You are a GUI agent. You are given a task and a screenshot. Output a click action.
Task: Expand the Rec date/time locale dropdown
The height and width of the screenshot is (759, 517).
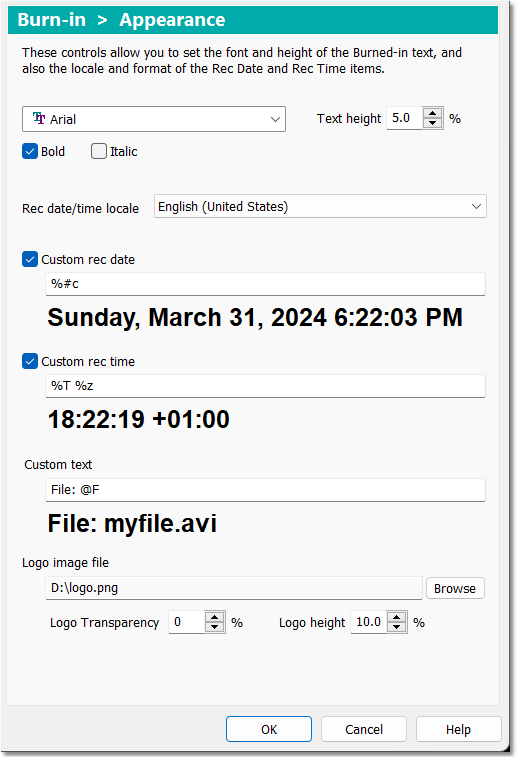[320, 207]
